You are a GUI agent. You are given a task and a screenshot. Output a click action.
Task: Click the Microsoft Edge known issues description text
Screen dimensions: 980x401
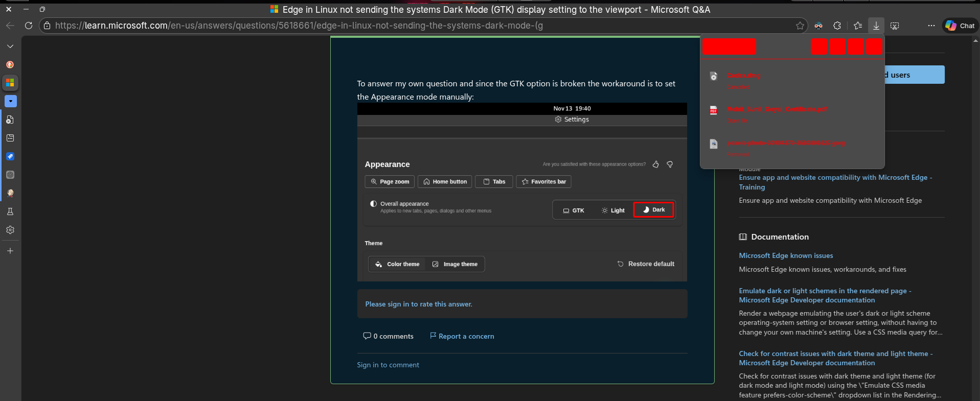823,269
